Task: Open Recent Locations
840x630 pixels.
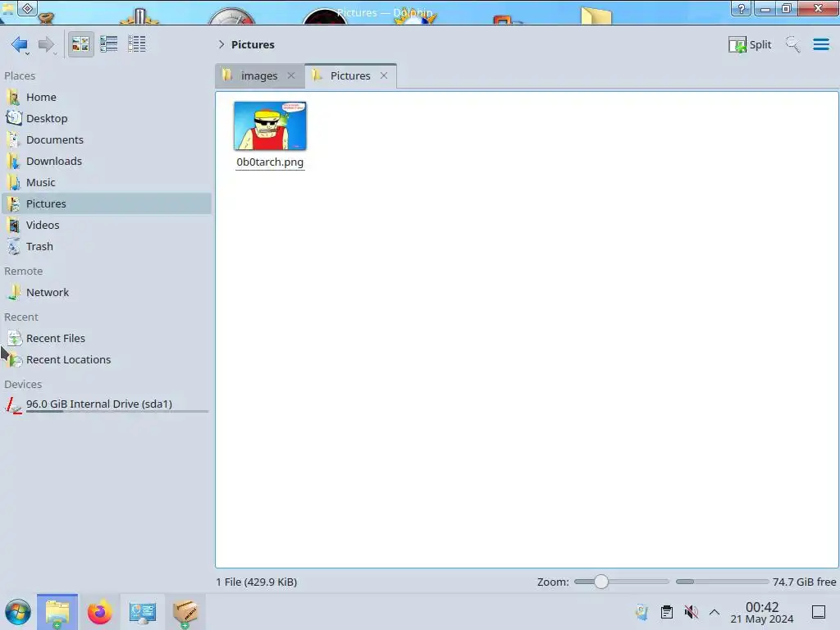Action: pyautogui.click(x=107, y=360)
